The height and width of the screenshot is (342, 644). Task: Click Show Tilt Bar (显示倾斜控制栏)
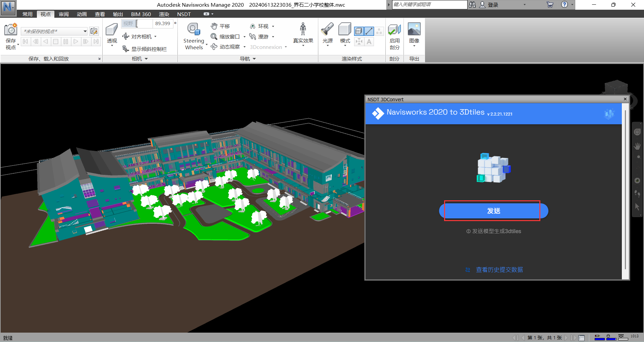145,49
